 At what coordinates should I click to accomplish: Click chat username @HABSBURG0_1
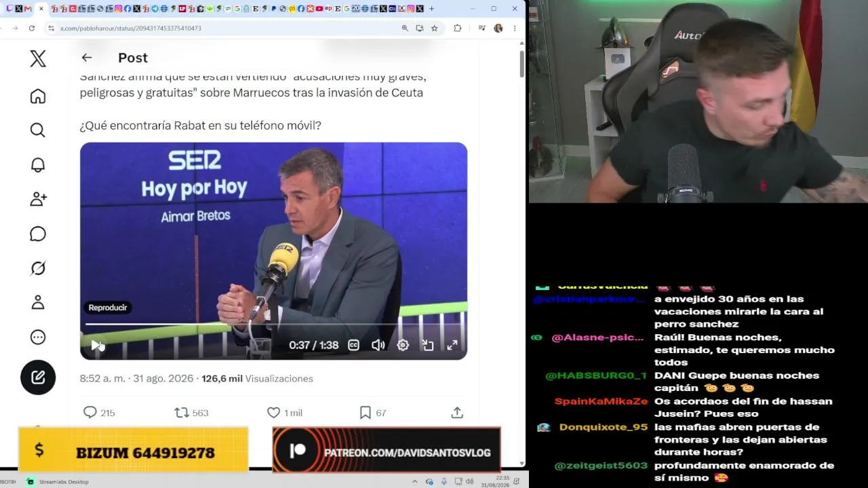point(596,375)
